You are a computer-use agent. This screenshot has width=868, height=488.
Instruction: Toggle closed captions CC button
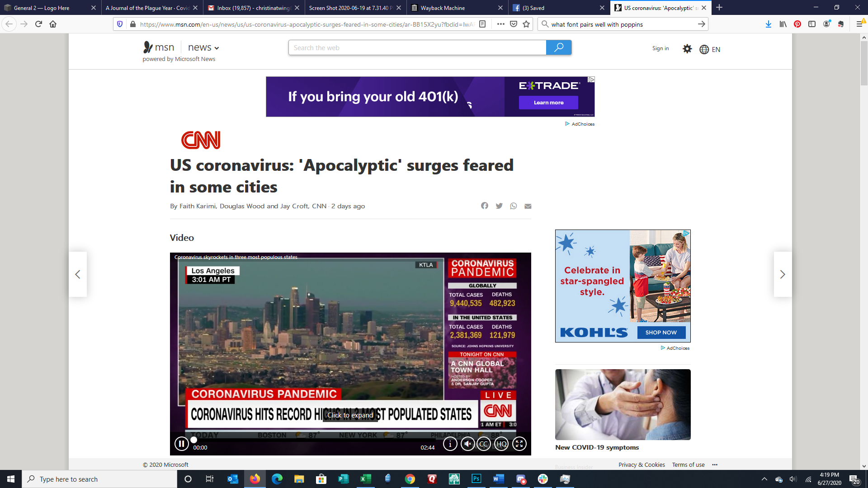(x=484, y=444)
